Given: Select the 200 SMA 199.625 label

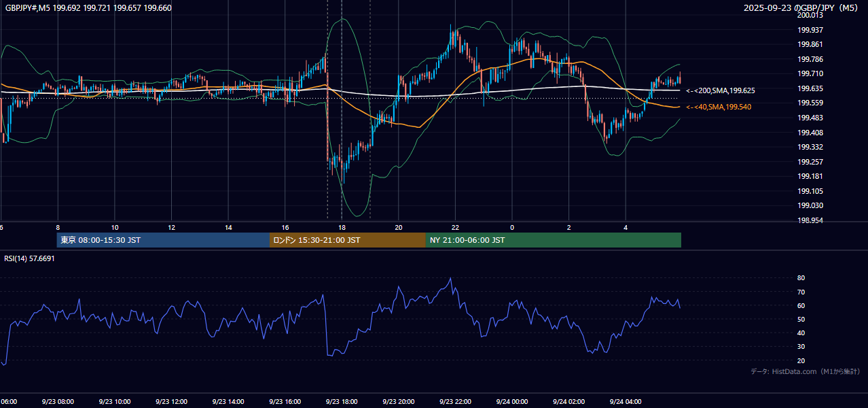Looking at the screenshot, I should 721,90.
